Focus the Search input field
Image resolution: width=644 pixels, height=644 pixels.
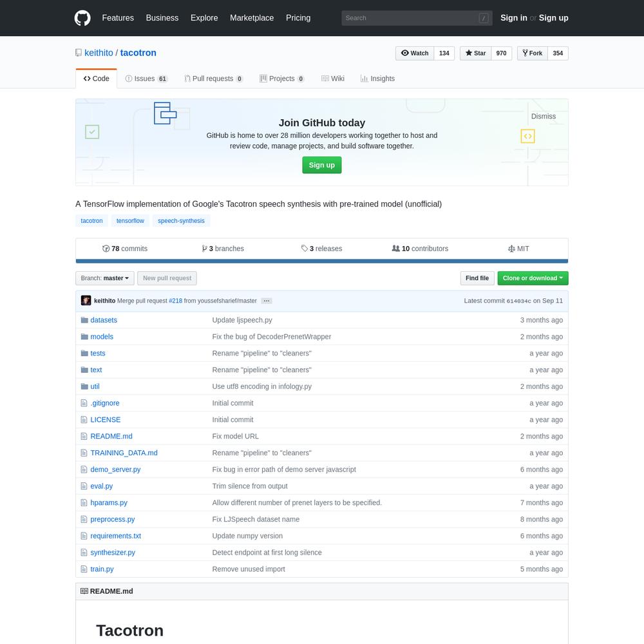point(417,18)
